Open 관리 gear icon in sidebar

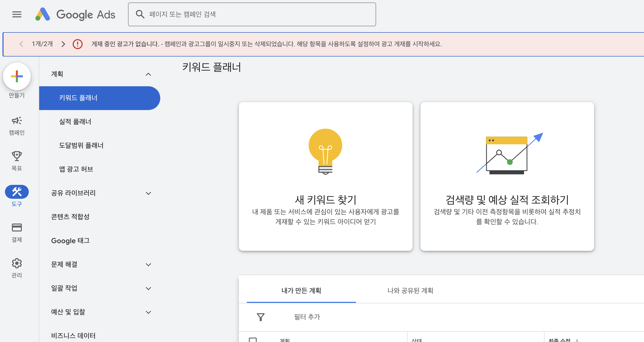click(x=17, y=263)
